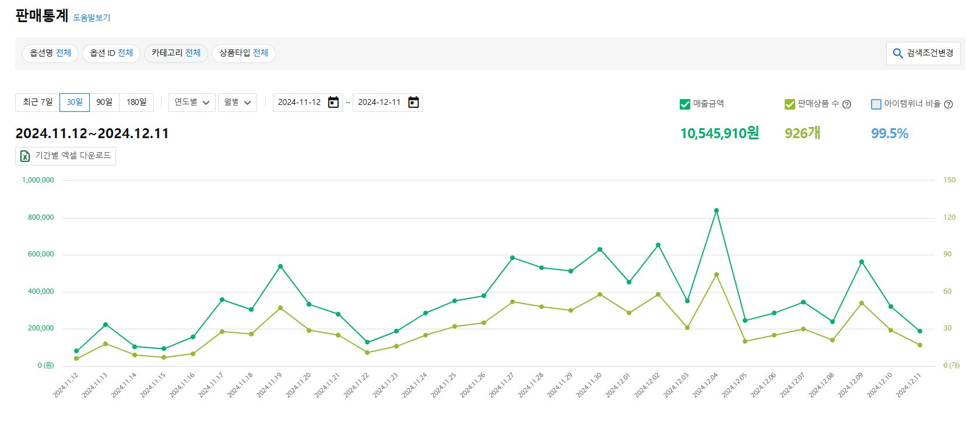This screenshot has height=422, width=980.
Task: Switch to the 90일 period tab
Action: (104, 103)
